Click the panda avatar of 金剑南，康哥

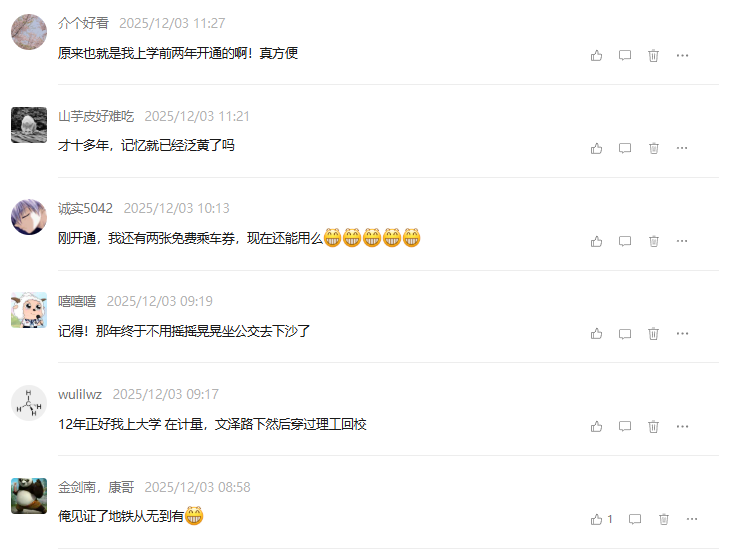click(29, 496)
